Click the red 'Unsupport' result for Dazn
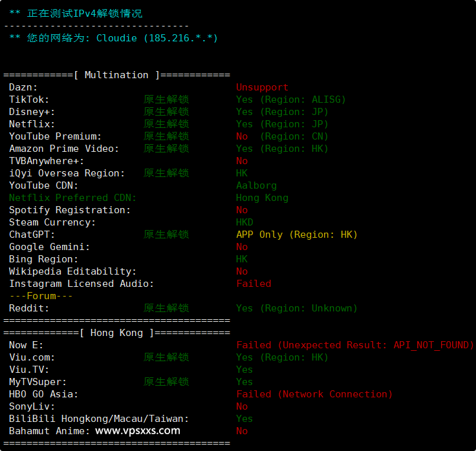This screenshot has height=451, width=476. click(x=262, y=87)
